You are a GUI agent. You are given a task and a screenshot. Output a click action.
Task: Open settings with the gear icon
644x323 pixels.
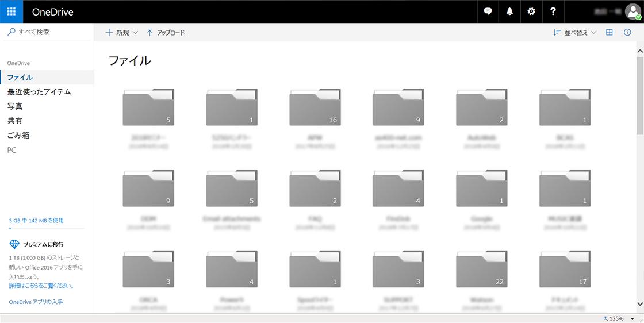coord(531,11)
